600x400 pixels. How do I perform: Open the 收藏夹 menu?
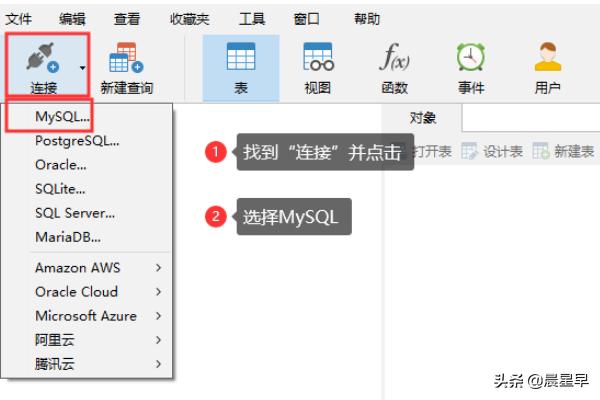(189, 19)
